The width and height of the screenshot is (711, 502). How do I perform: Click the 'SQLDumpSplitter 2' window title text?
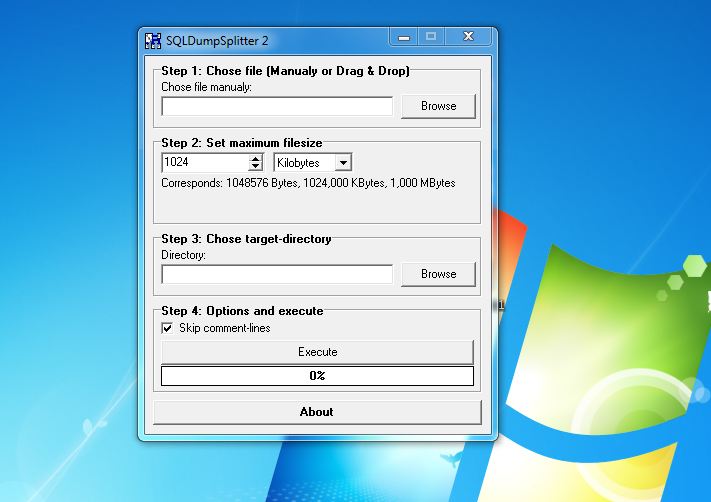point(217,41)
